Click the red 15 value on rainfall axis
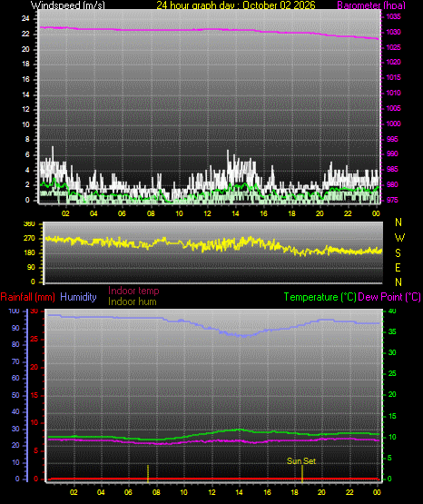 point(34,395)
